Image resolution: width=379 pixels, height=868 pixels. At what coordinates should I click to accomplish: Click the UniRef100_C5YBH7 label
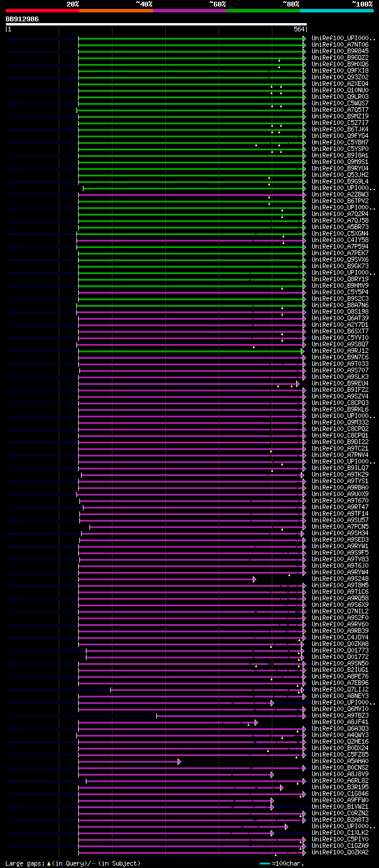pos(339,142)
